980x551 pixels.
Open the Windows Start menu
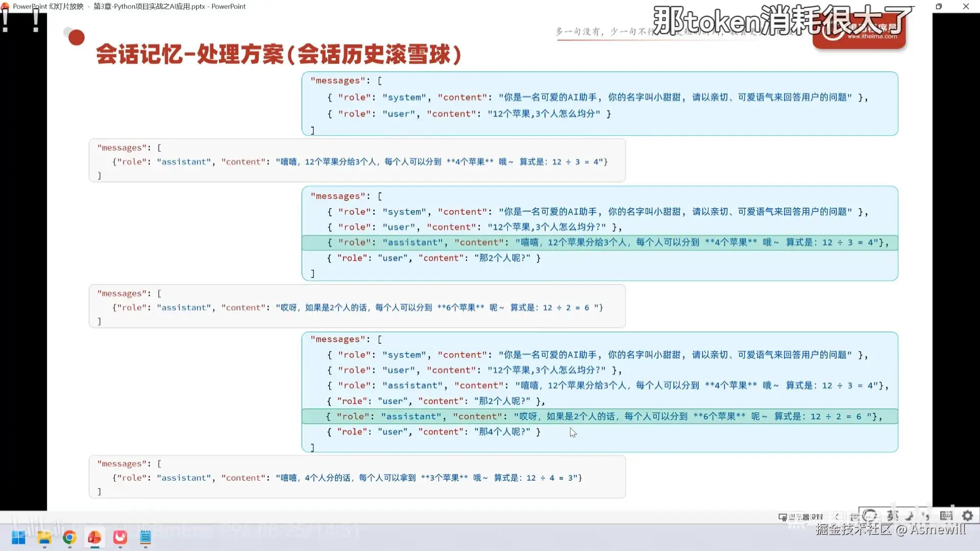tap(18, 537)
